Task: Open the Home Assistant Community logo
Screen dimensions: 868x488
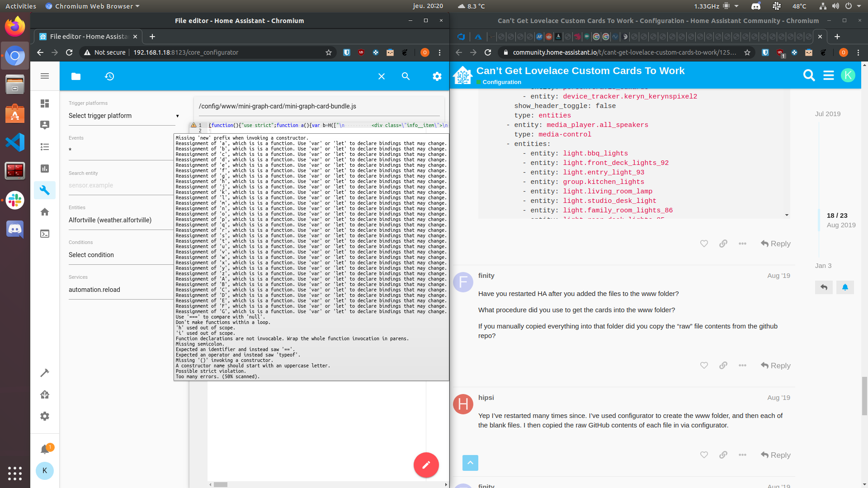Action: click(463, 75)
